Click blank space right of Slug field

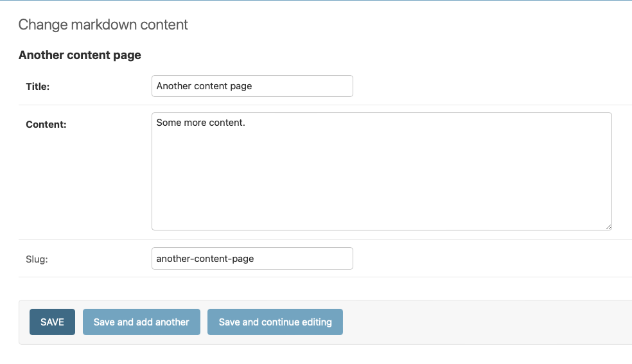coord(492,259)
